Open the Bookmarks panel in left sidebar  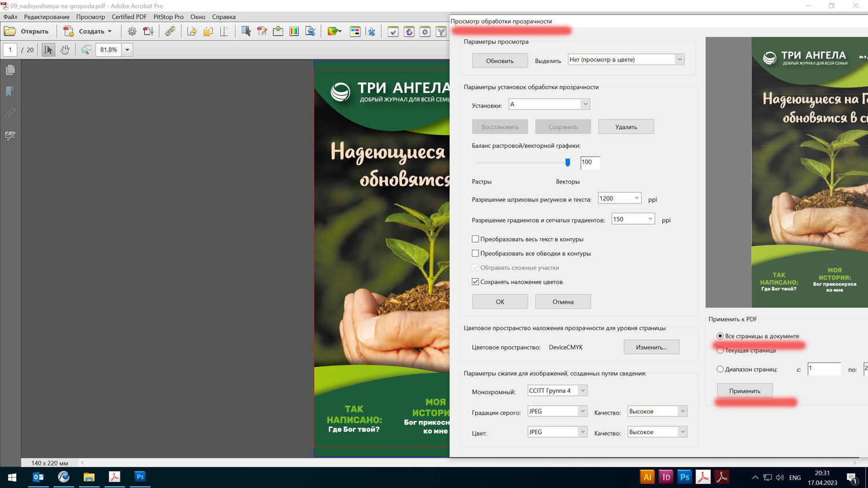10,91
